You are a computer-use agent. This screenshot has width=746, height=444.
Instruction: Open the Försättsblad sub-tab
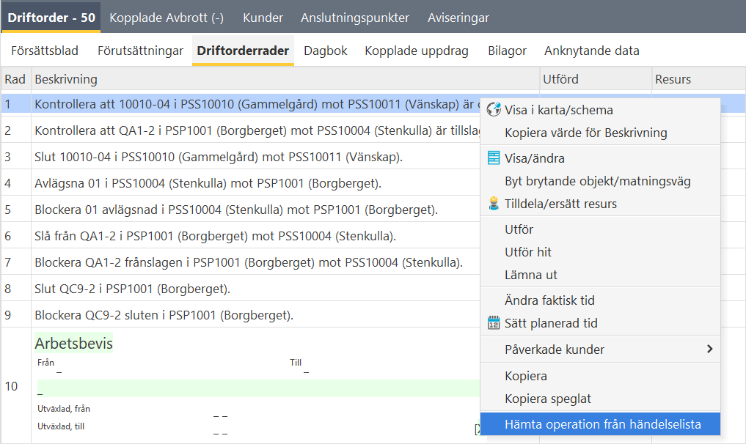tap(46, 50)
